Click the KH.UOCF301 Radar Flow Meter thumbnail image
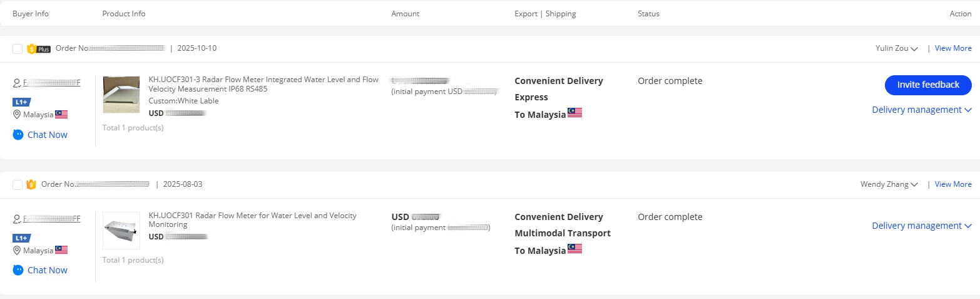 121,231
